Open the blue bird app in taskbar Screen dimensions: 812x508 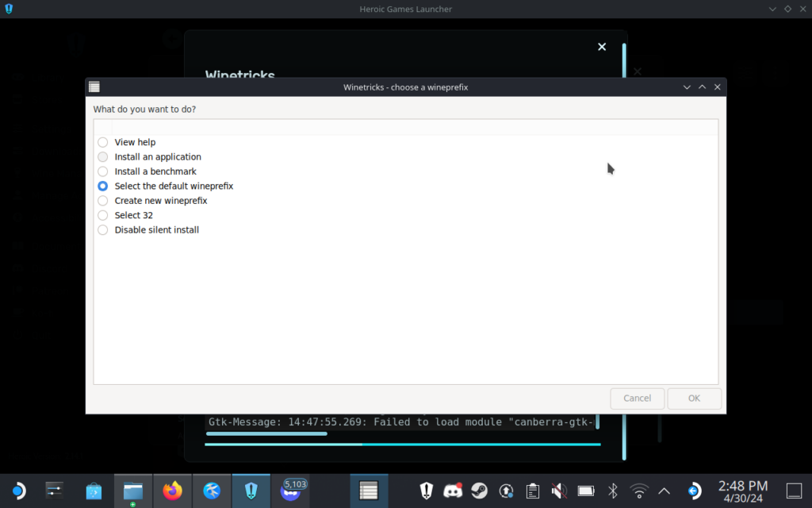pos(212,491)
